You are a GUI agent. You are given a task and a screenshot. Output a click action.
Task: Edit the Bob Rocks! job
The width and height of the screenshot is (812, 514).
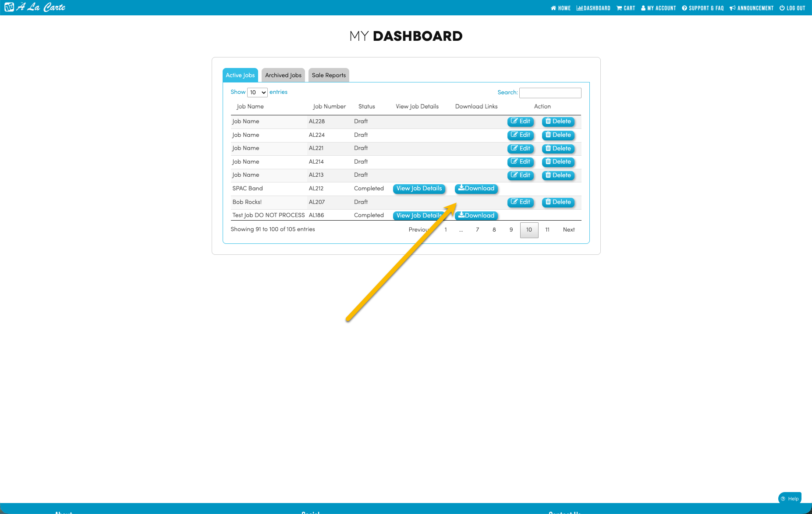[521, 202]
